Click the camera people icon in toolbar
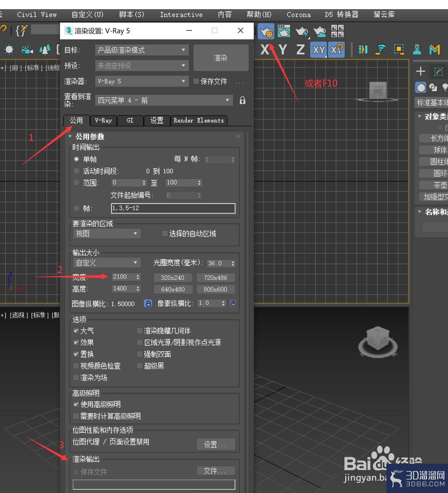This screenshot has height=493, width=448. coord(27,50)
